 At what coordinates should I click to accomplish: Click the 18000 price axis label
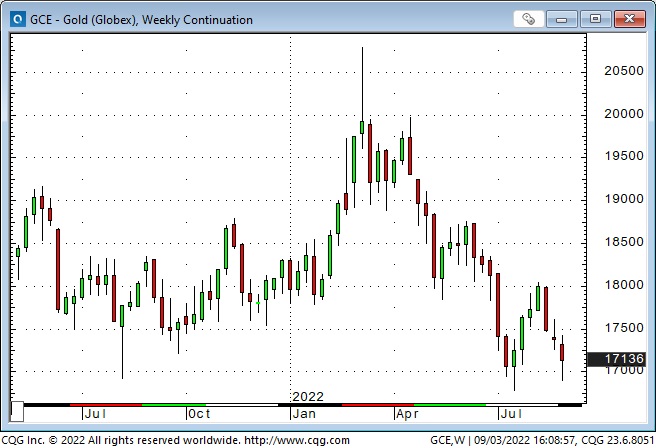624,285
